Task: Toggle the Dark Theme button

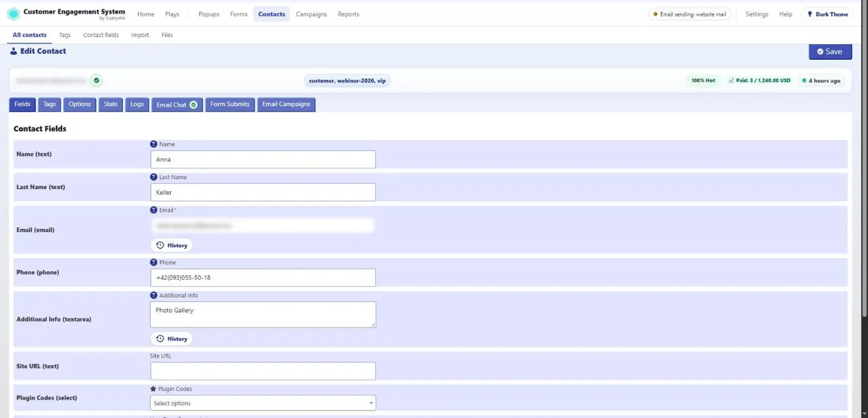Action: 828,14
